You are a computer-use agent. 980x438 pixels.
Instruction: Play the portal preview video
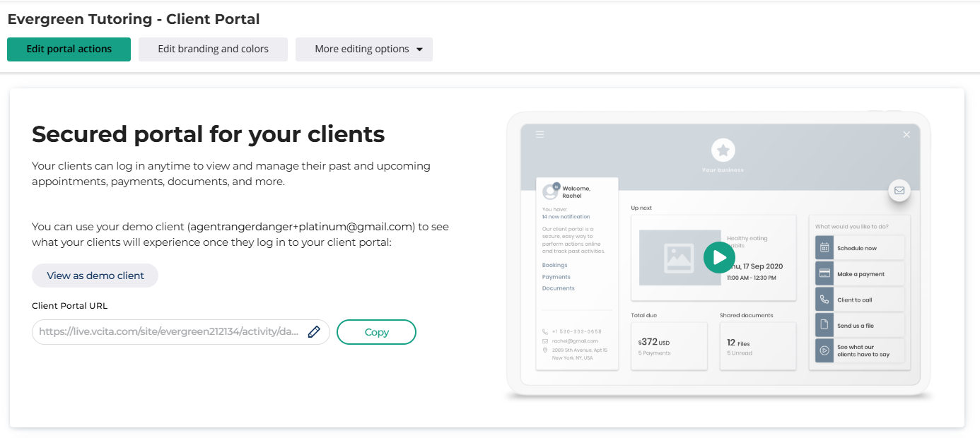coord(719,257)
